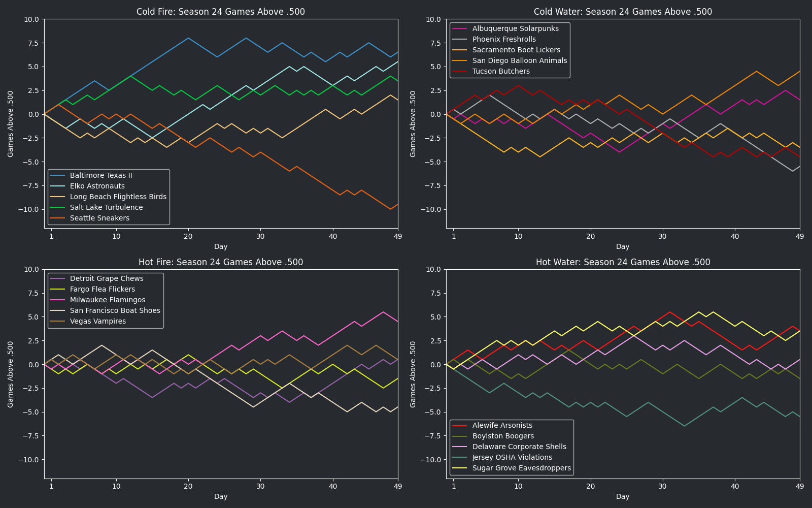
Task: Click the Salt Lake Turbulence green swatch
Action: pos(58,207)
